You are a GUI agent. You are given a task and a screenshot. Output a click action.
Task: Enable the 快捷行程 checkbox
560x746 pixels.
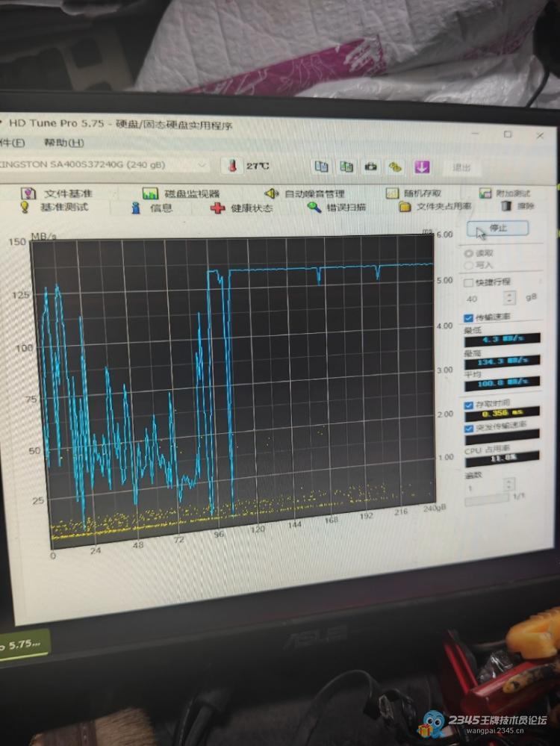(x=468, y=283)
